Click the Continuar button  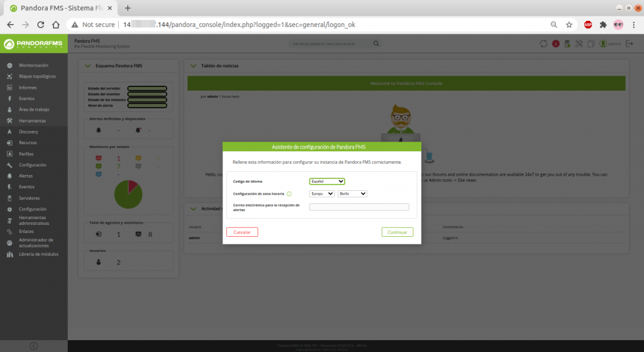(397, 232)
